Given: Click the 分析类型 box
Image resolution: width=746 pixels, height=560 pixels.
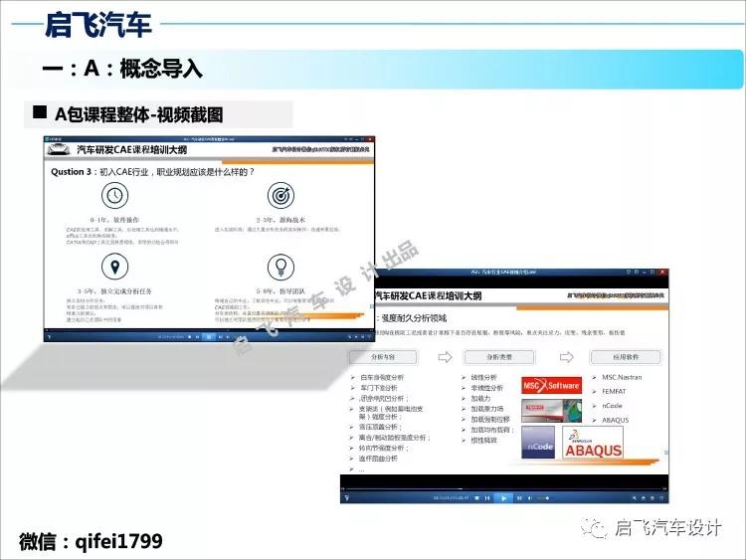Looking at the screenshot, I should 499,357.
